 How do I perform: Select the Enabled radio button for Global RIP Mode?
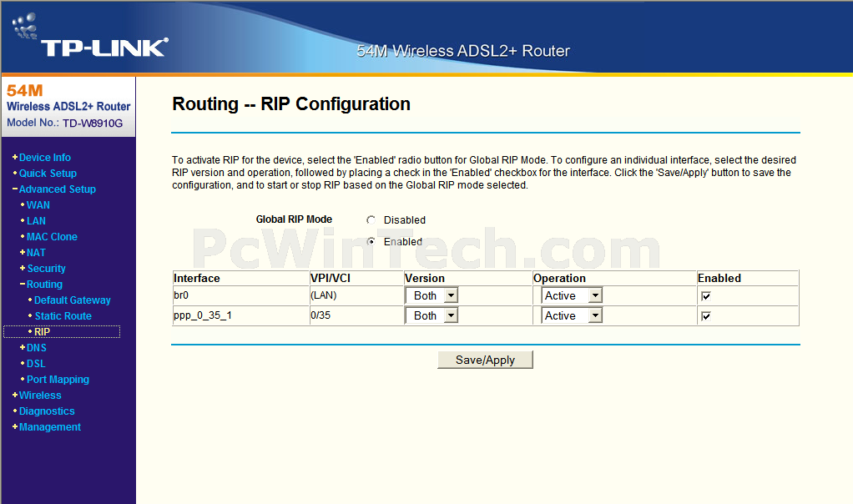[x=371, y=241]
